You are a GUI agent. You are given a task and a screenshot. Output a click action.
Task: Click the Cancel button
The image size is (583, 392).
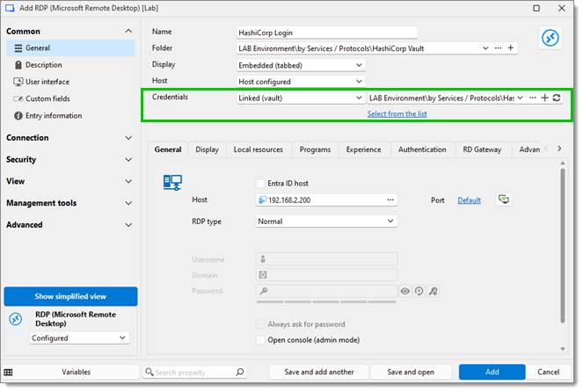point(549,373)
